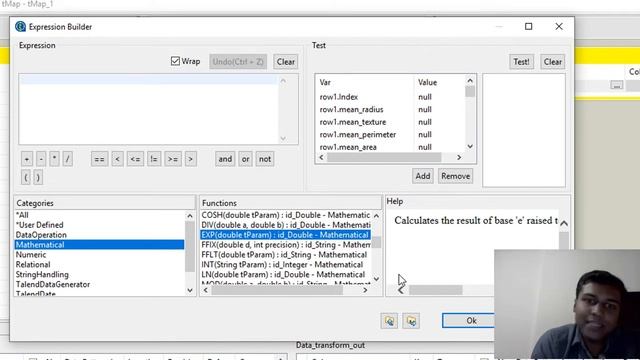This screenshot has width=640, height=360.
Task: Clear the test results in Test panel
Action: click(x=553, y=62)
